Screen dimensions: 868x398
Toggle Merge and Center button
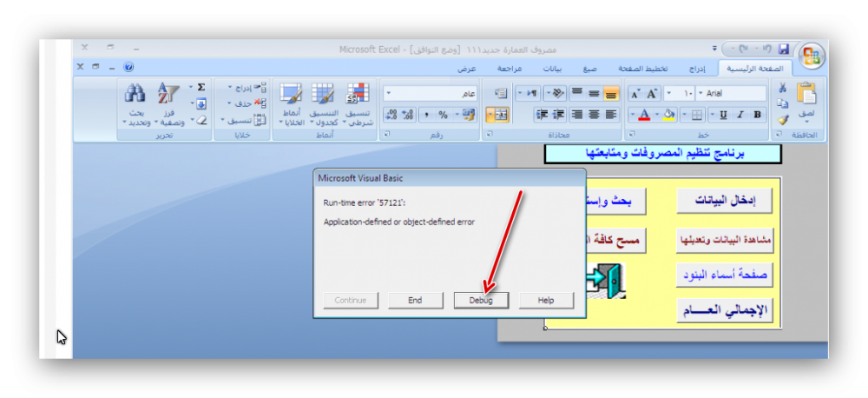[500, 115]
